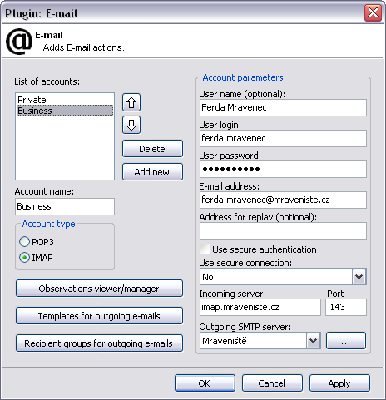The image size is (386, 400).
Task: Expand the Outgoing SMTP server dropdown
Action: 313,341
